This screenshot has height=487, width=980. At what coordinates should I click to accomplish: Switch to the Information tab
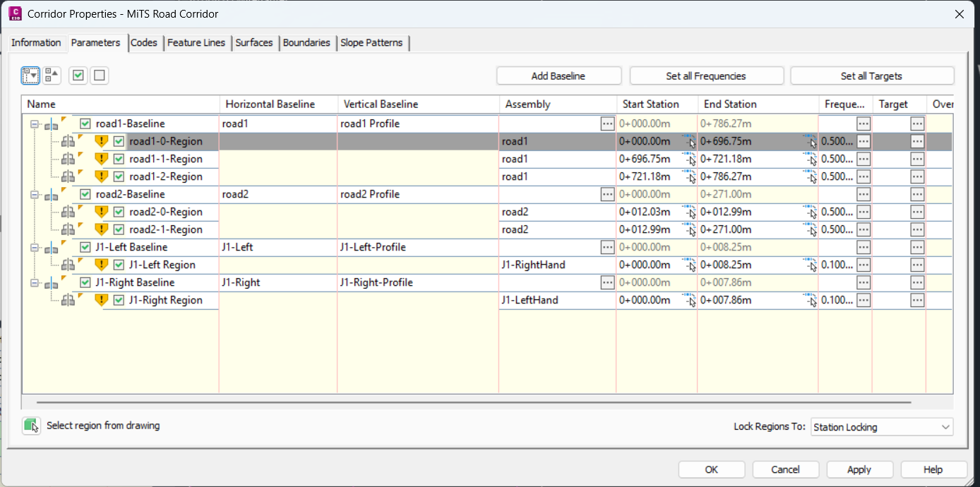pos(36,43)
